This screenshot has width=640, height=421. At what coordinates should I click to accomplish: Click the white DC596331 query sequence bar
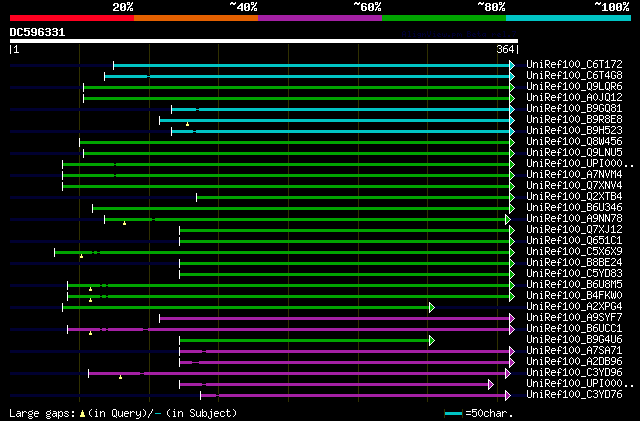264,41
